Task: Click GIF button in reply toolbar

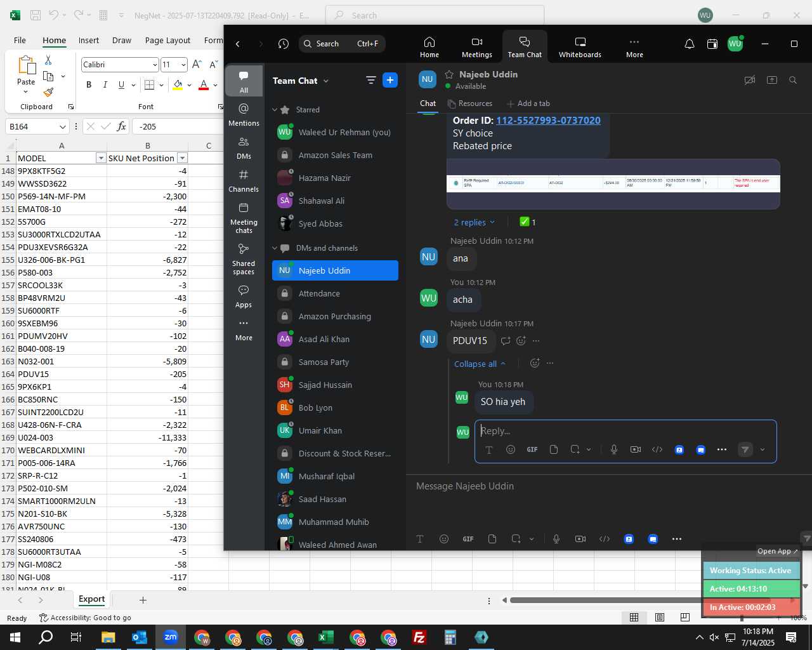Action: tap(532, 449)
